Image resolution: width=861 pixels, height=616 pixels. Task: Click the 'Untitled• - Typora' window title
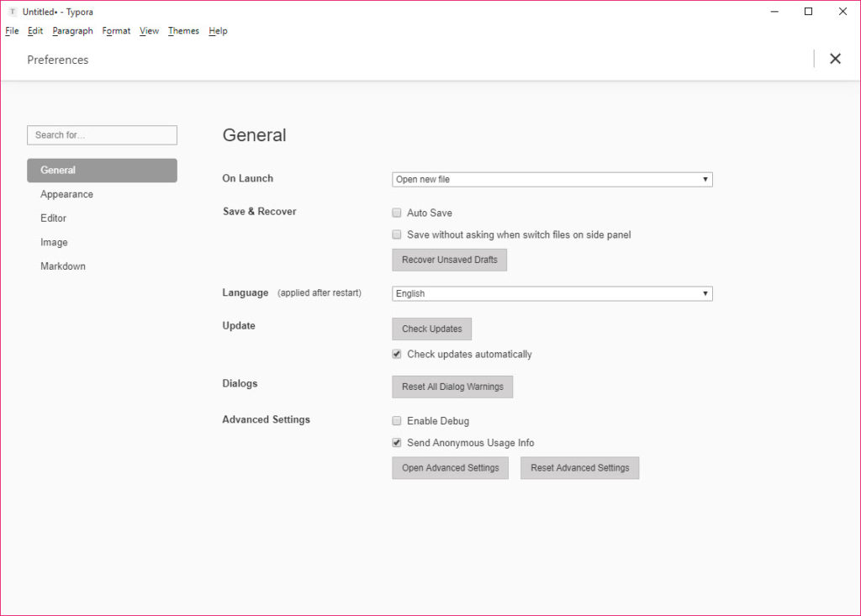(x=58, y=12)
